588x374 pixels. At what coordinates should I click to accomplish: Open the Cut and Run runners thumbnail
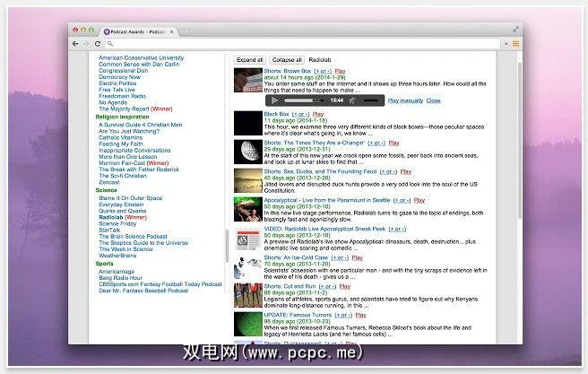click(x=248, y=295)
